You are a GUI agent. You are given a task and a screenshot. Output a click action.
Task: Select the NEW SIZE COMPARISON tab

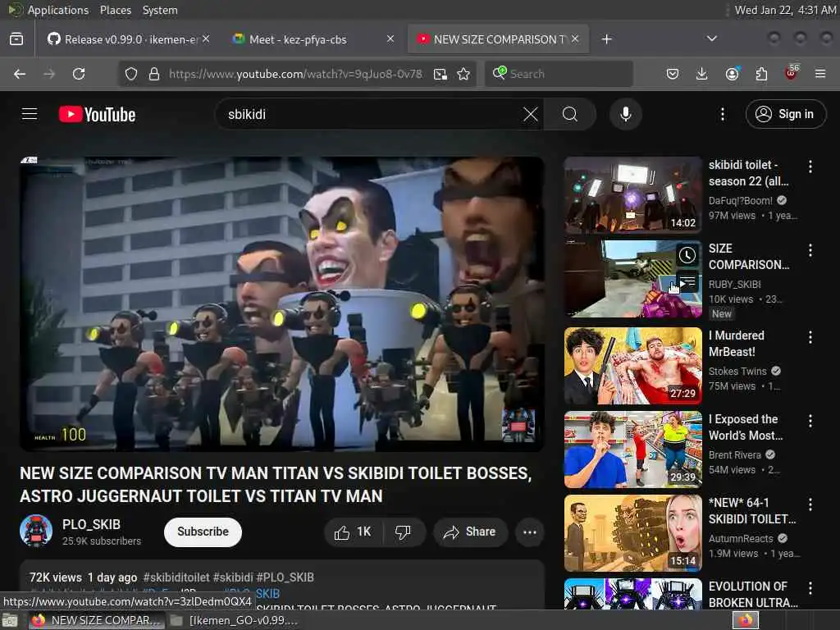coord(498,39)
